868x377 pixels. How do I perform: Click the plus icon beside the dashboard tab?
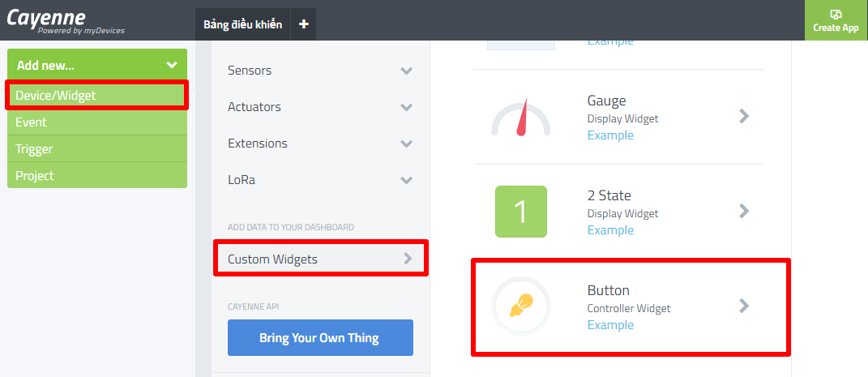304,24
